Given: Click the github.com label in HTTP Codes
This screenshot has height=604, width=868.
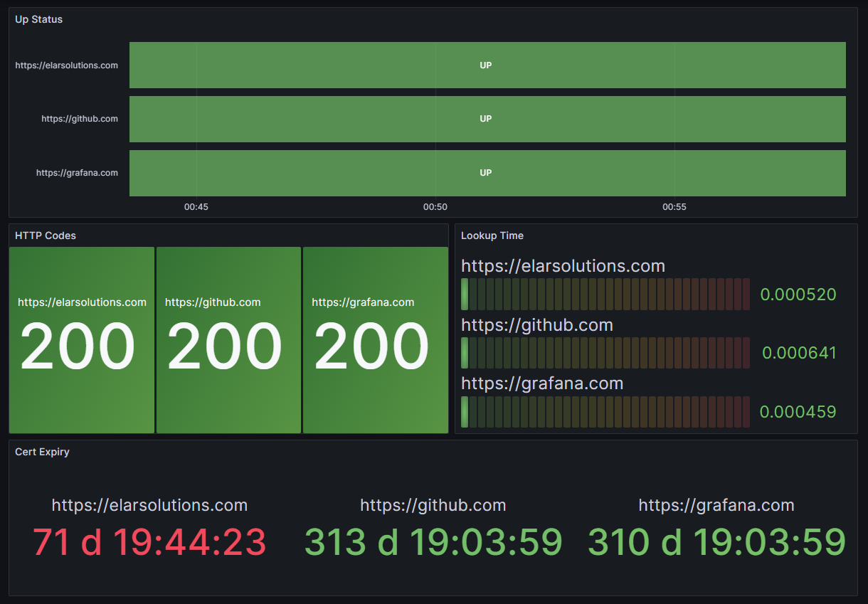Looking at the screenshot, I should 213,302.
